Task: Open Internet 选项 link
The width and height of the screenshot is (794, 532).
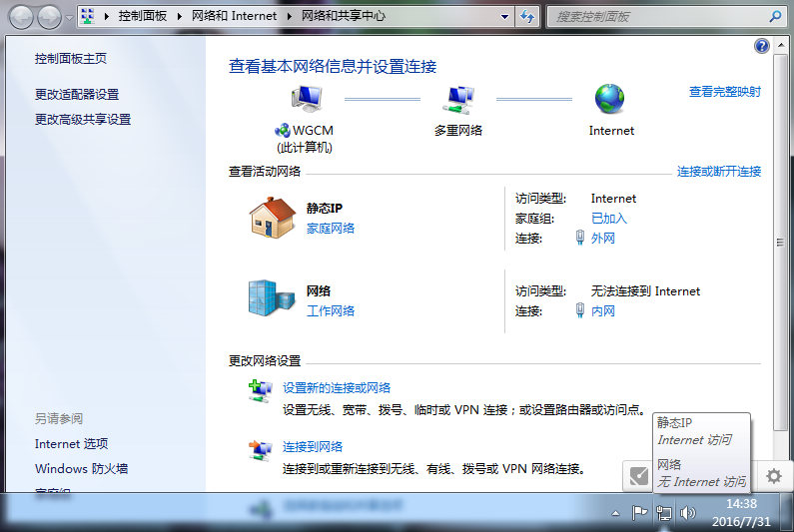Action: point(71,444)
